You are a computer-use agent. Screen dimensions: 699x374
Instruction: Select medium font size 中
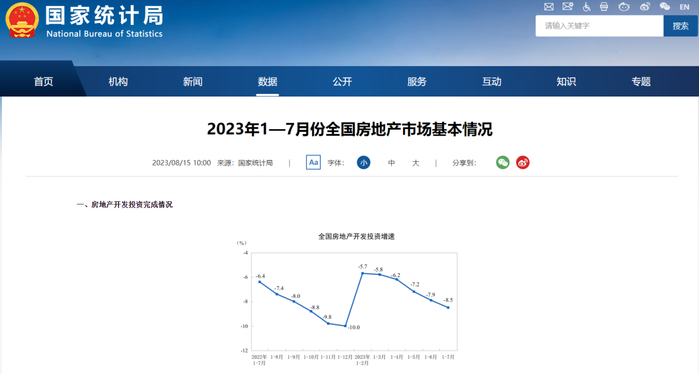tap(391, 163)
